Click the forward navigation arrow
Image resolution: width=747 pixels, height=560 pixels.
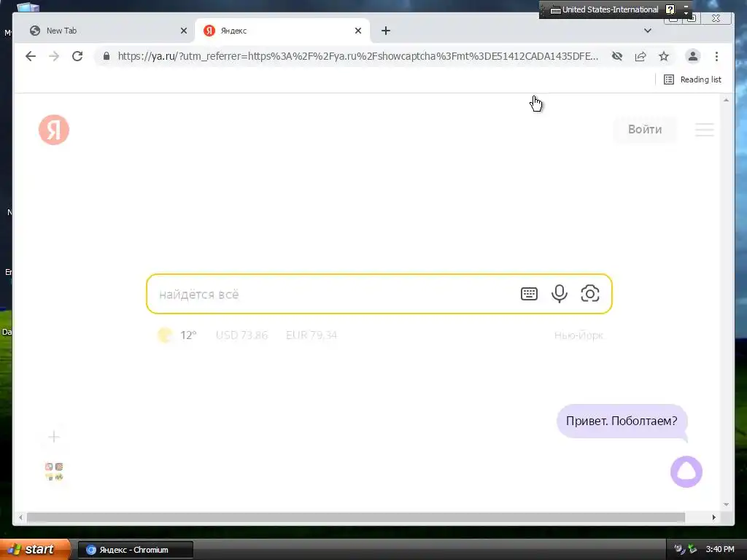click(54, 56)
